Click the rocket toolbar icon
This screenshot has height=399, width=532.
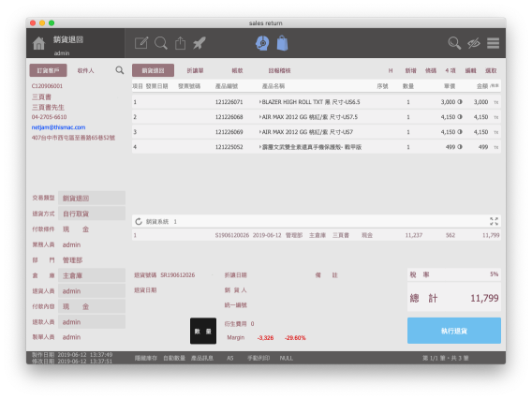(199, 43)
